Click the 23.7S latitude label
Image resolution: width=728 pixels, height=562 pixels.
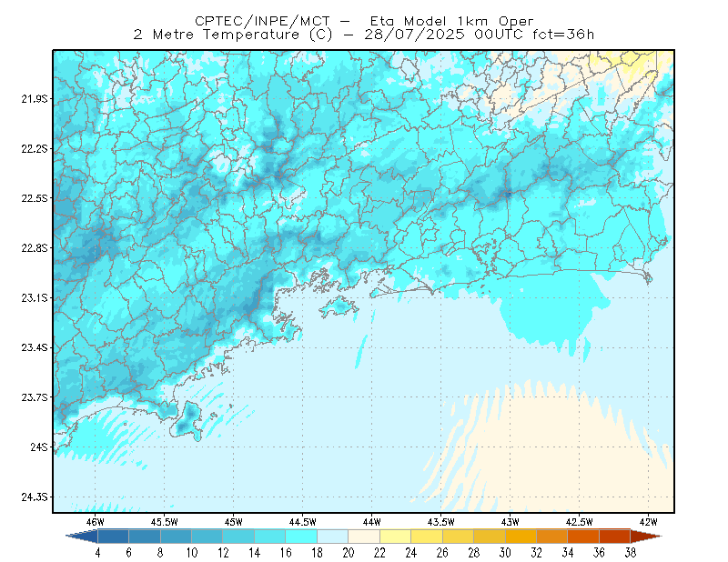tap(35, 397)
